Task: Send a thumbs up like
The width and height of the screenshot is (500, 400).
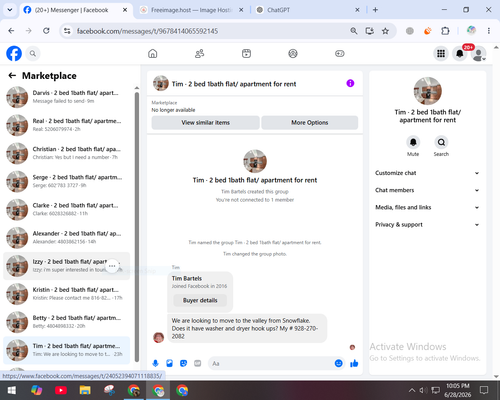Action: (354, 363)
